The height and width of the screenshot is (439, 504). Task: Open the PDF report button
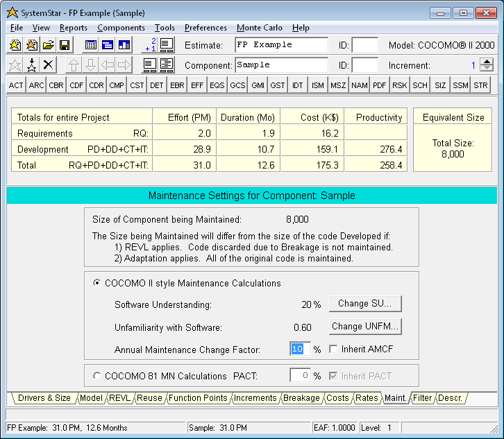pyautogui.click(x=379, y=85)
